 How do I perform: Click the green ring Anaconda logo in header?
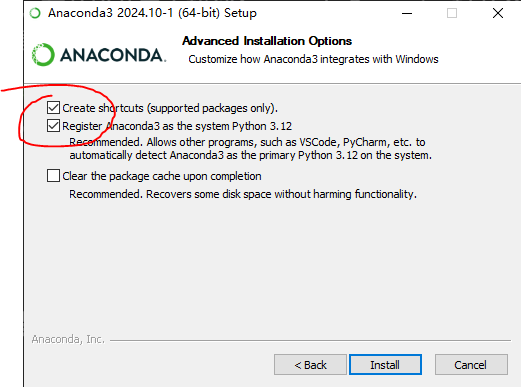tap(43, 55)
